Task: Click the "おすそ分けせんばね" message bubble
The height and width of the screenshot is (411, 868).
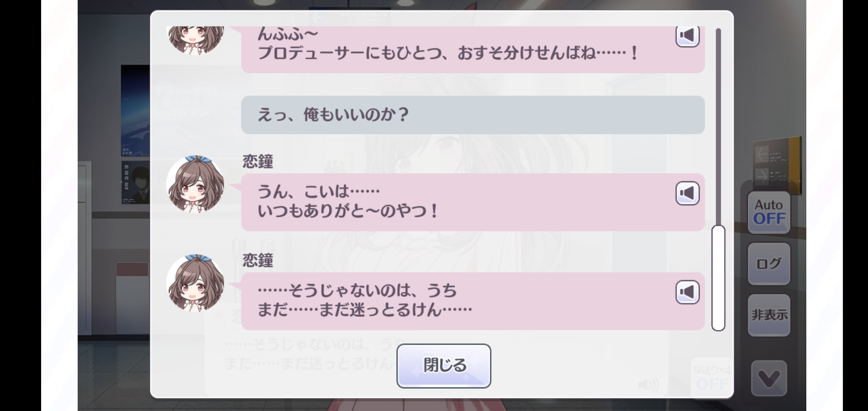Action: tap(473, 49)
